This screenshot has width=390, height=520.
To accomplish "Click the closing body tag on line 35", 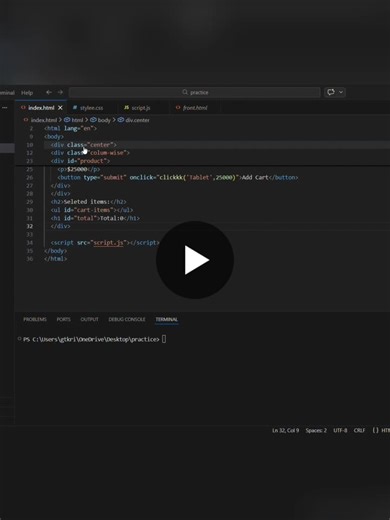I will [x=55, y=251].
